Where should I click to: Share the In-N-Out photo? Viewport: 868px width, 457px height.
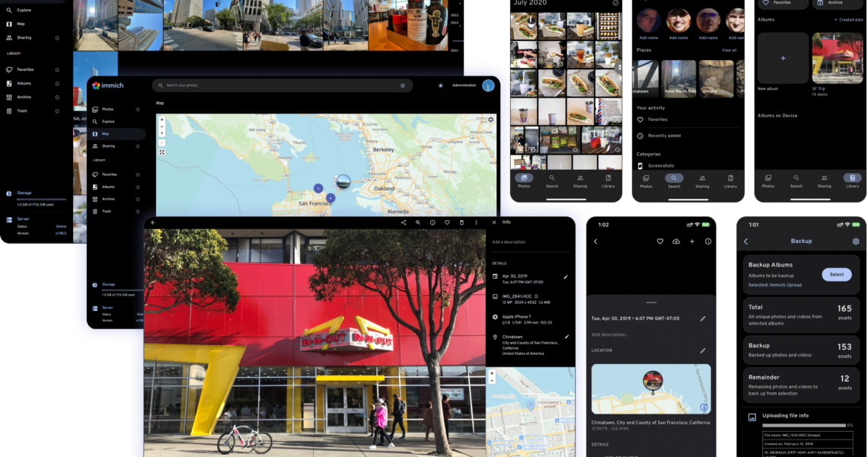(404, 222)
